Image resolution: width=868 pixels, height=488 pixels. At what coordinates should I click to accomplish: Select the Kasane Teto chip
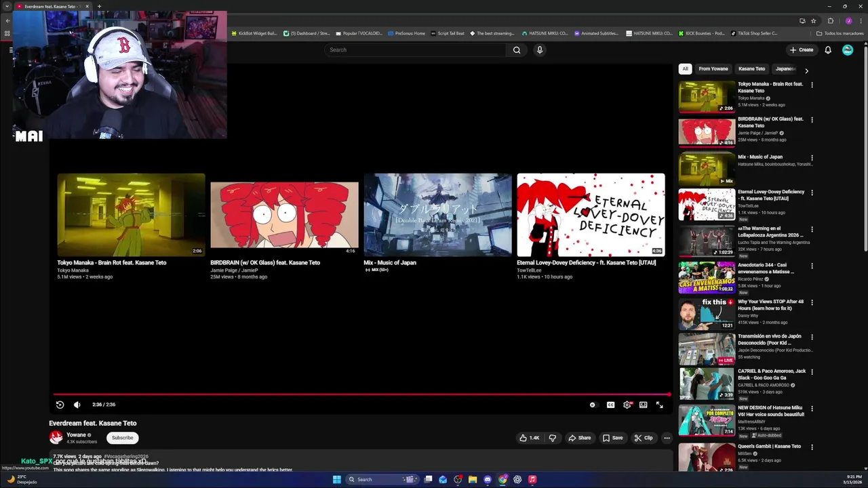coord(751,68)
